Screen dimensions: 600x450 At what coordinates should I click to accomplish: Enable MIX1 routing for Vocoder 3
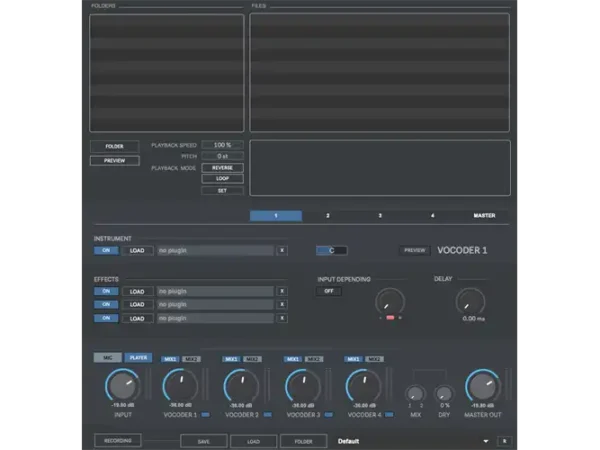tap(293, 359)
